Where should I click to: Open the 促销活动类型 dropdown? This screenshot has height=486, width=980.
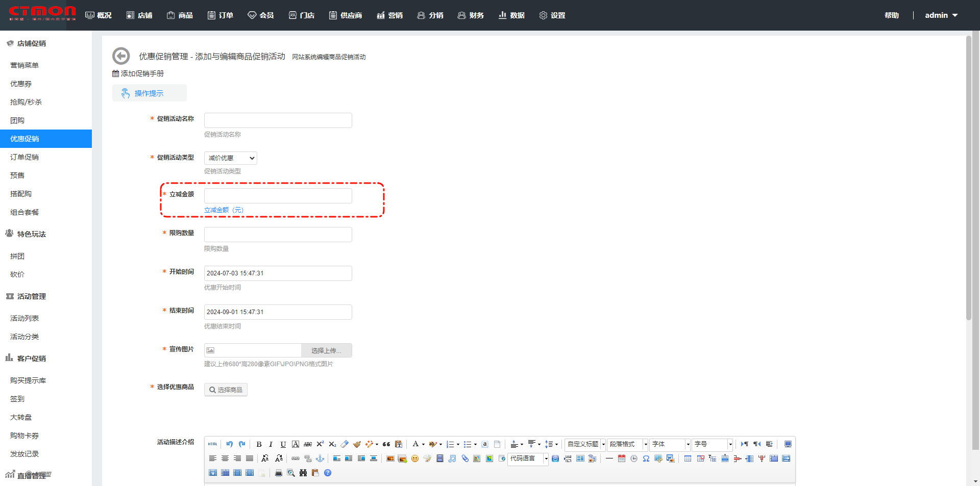[x=231, y=158]
